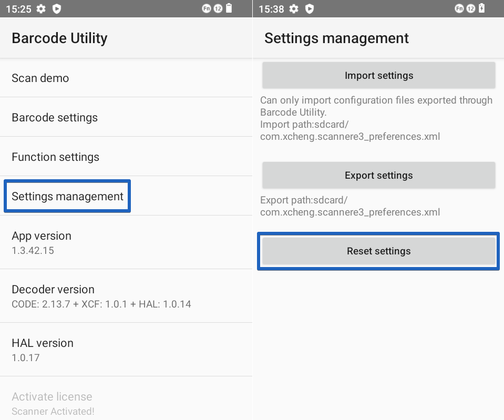Tap the gear icon beside the 15:25 clock
This screenshot has height=420, width=504.
coord(41,9)
